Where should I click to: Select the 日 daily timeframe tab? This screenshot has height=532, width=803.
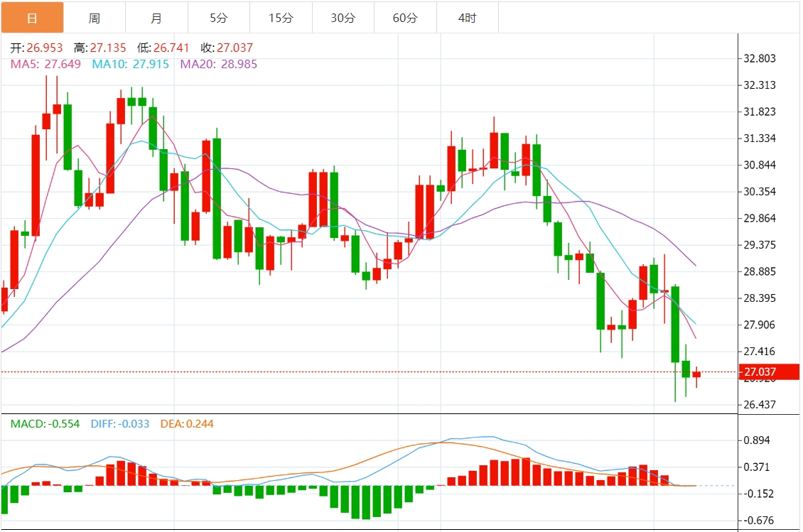32,18
